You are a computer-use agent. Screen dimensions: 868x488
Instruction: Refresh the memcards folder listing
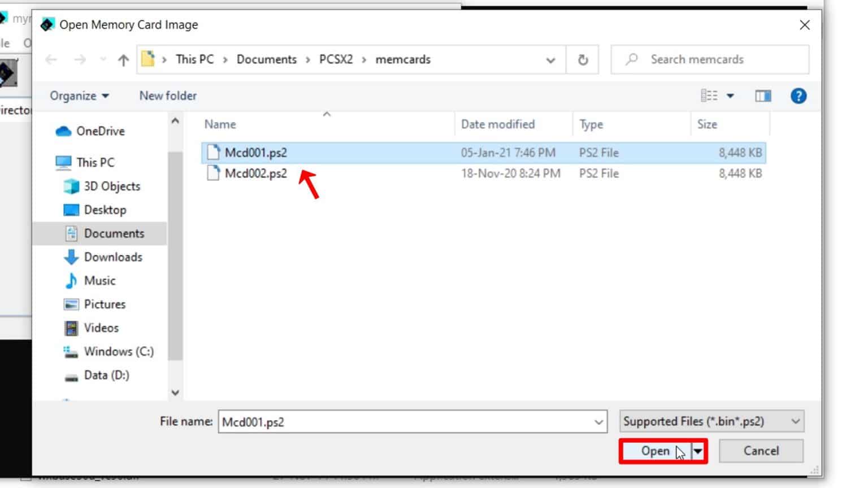point(583,59)
